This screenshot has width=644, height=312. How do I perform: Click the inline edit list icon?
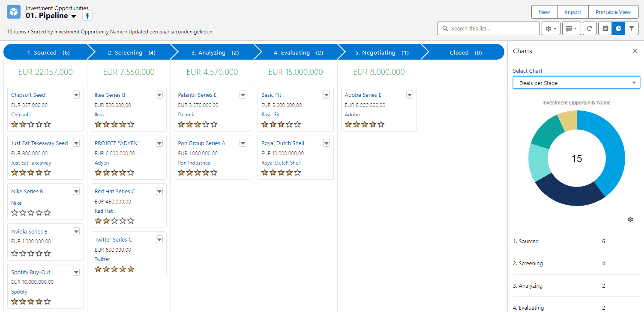[x=605, y=28]
